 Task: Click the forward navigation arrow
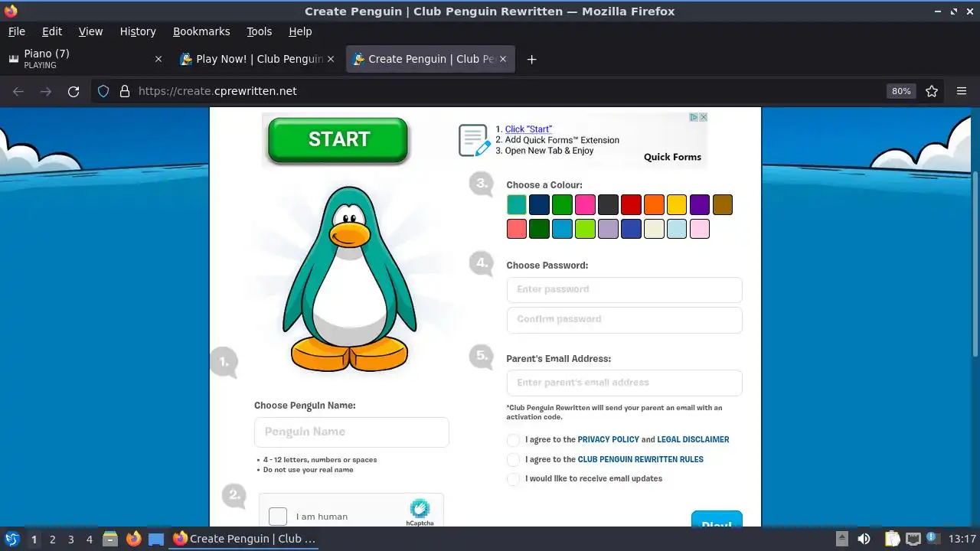[46, 91]
